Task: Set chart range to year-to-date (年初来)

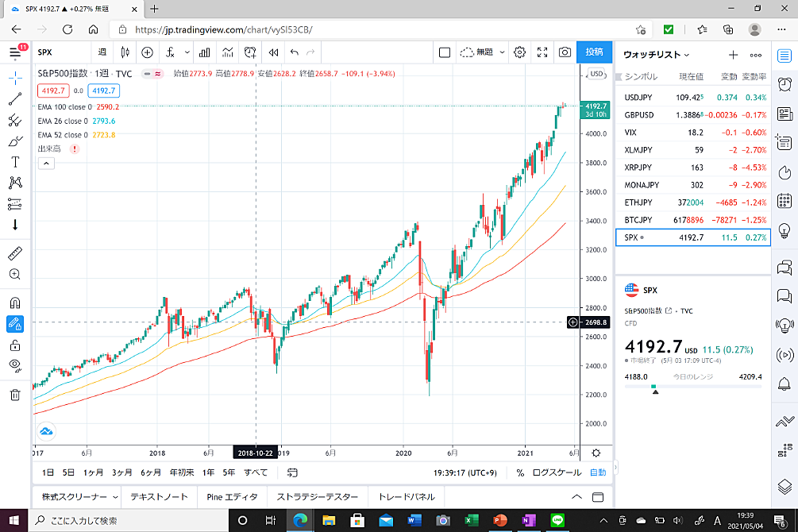Action: click(x=182, y=473)
